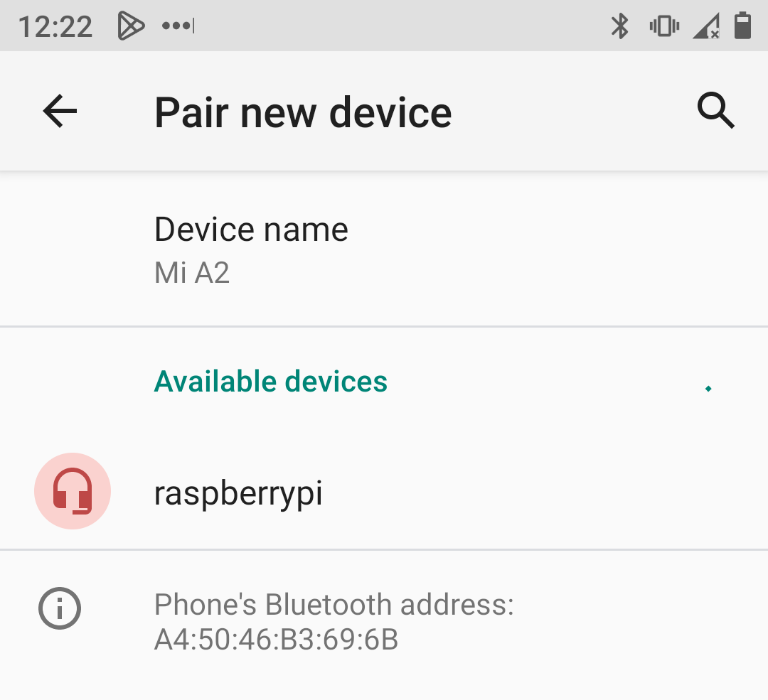Image resolution: width=768 pixels, height=700 pixels.
Task: Tap the no-signal cellular icon
Action: tap(706, 26)
